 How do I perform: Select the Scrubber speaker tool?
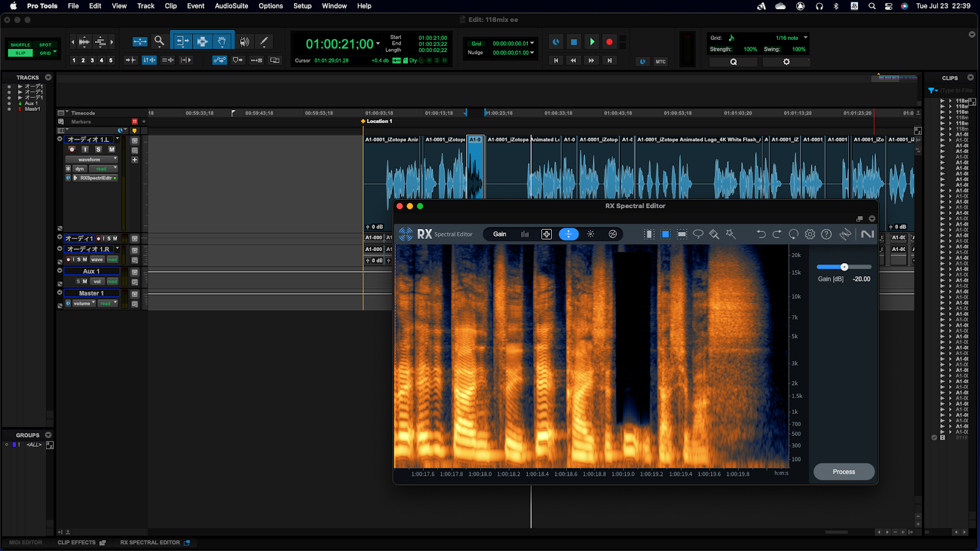(x=244, y=42)
